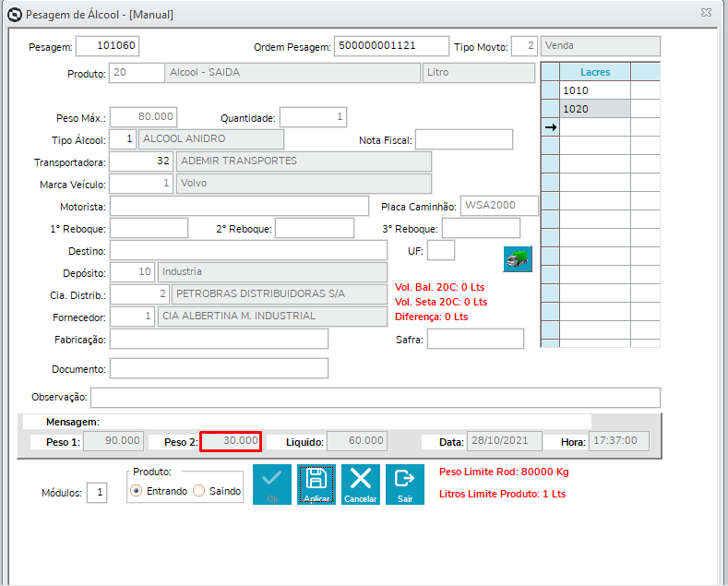Click the Diferença: 0 Lts text
This screenshot has height=586, width=728.
click(x=431, y=317)
